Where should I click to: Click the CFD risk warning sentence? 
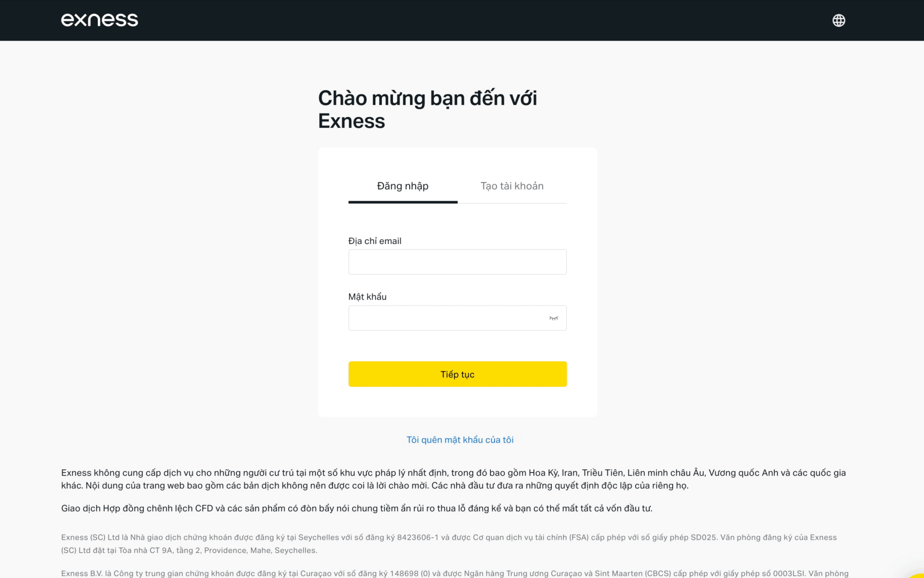(x=357, y=508)
